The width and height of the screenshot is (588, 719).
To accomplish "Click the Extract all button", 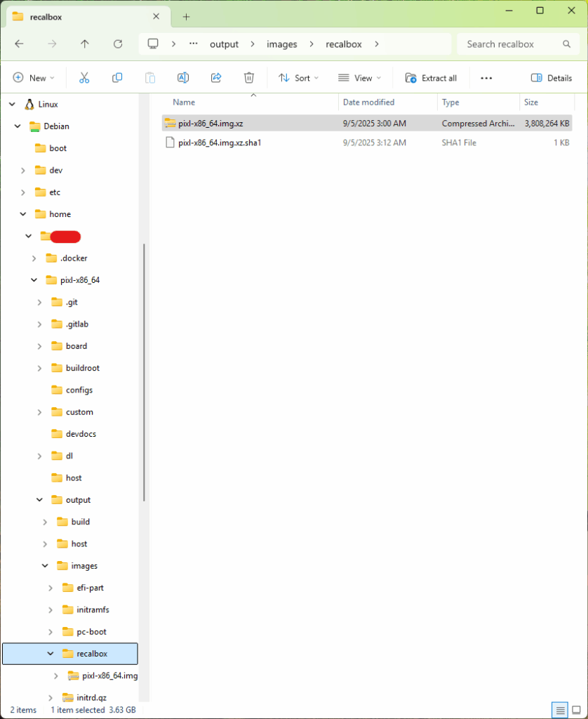I will (x=431, y=78).
